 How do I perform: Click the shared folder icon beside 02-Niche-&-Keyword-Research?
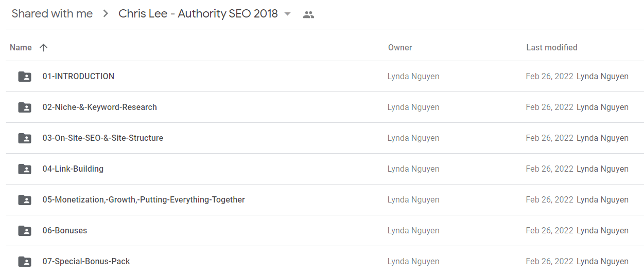pos(25,107)
